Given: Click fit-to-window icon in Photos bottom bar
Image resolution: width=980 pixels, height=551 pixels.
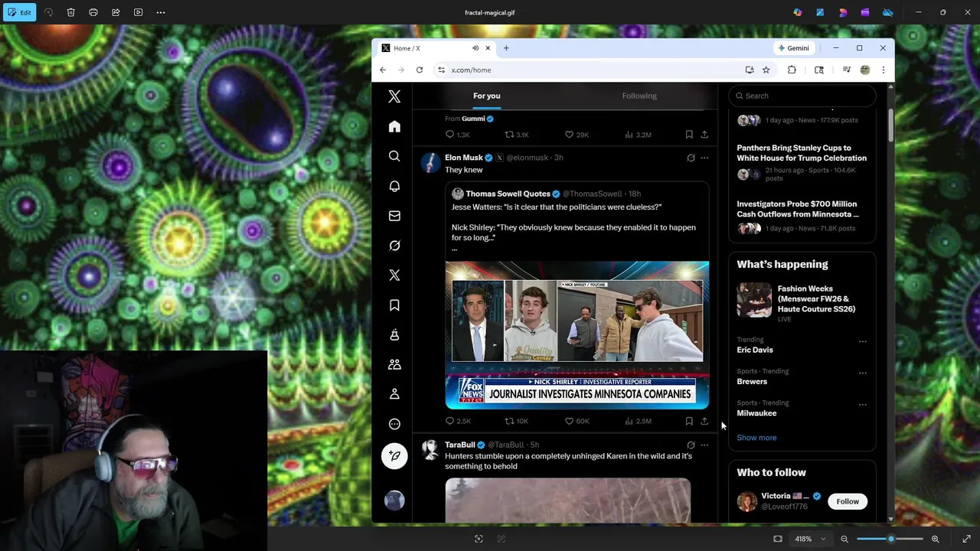Looking at the screenshot, I should (778, 539).
